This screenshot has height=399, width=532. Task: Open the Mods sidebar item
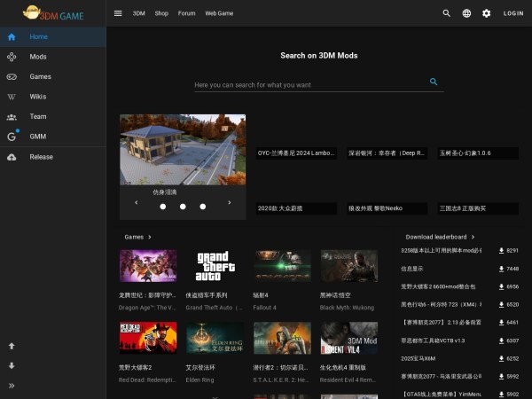tap(38, 57)
